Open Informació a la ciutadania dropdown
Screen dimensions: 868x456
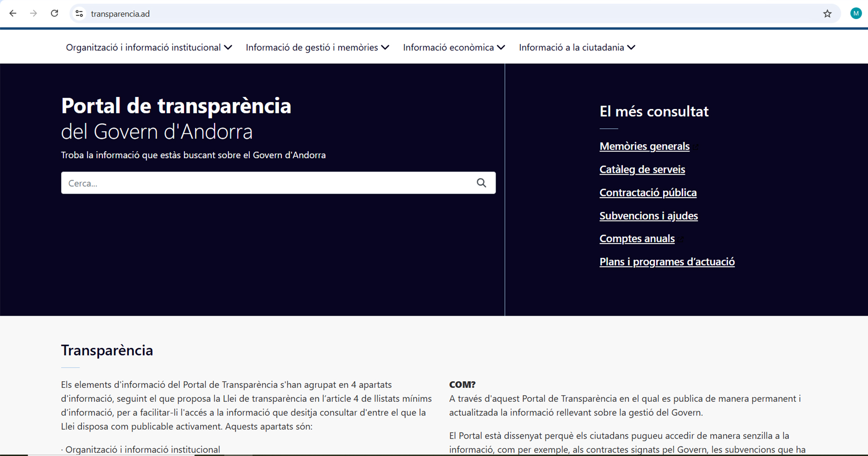pyautogui.click(x=577, y=47)
